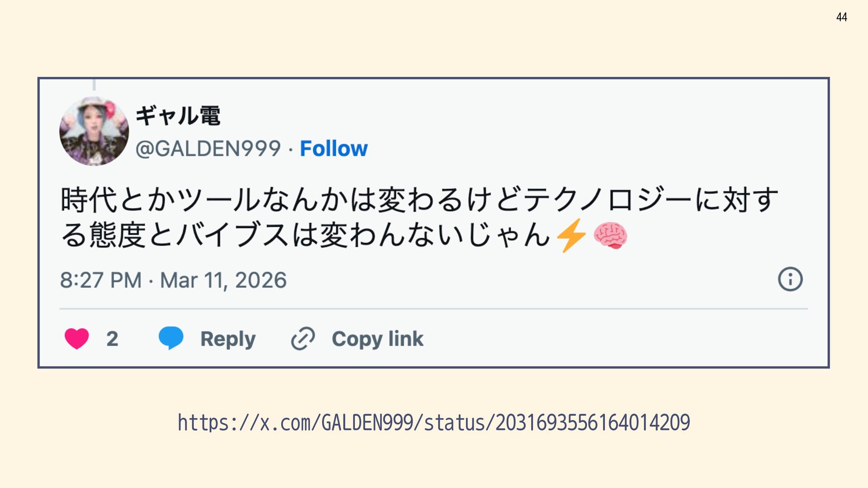Click the lightning bolt emoji

coord(571,235)
